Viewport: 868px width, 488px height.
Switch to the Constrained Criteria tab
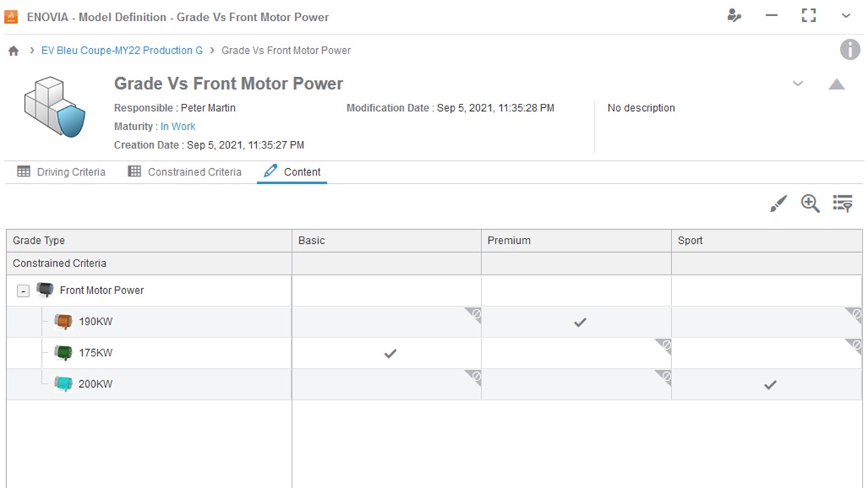click(184, 172)
